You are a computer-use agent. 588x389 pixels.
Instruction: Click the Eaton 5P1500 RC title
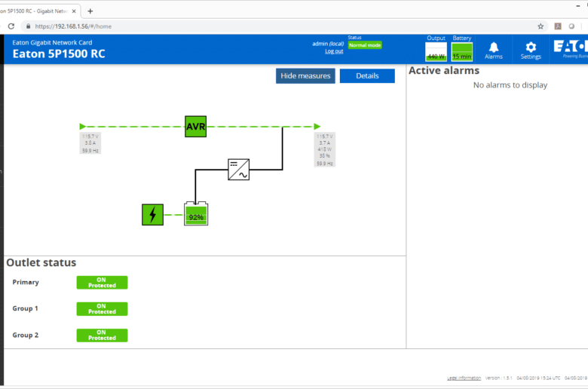click(x=59, y=54)
